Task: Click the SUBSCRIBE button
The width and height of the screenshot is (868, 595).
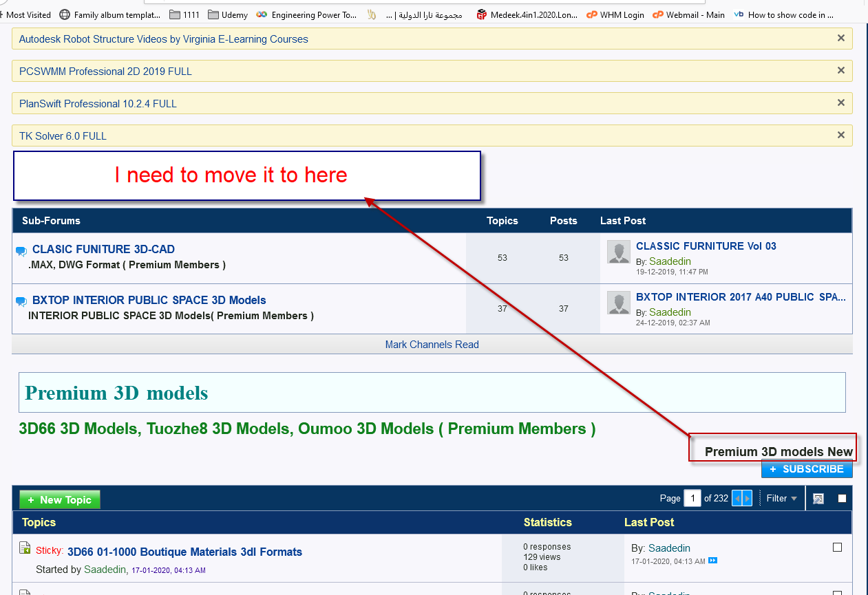Action: (807, 469)
